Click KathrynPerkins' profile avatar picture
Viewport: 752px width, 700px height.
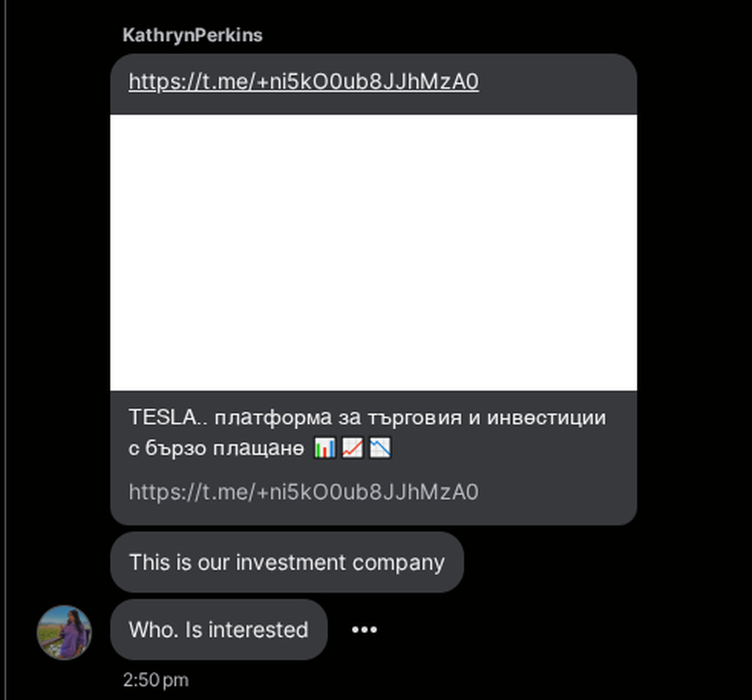[65, 632]
